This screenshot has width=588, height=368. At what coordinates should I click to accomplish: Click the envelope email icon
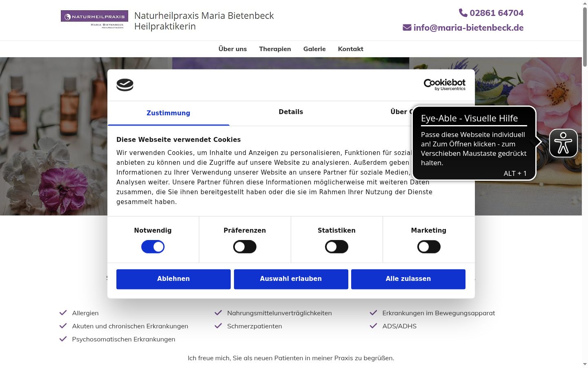407,27
